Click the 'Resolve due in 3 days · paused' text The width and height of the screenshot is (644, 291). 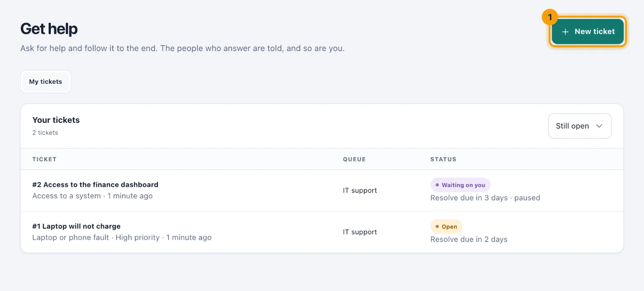485,198
